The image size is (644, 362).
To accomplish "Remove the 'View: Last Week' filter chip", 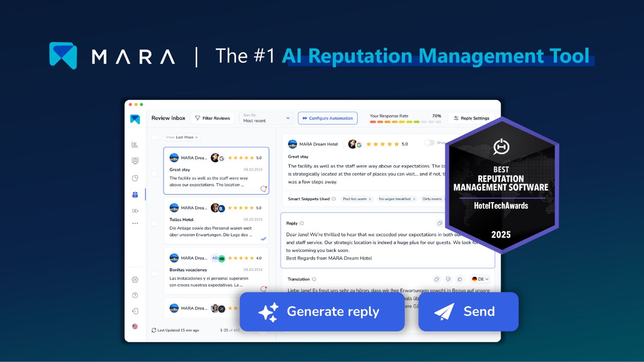I will [196, 138].
